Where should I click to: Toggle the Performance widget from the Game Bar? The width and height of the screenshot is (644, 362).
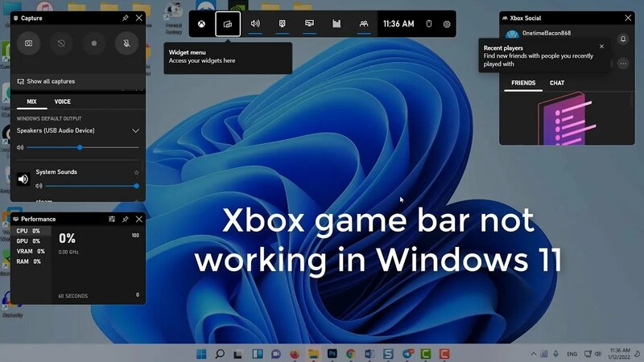309,24
